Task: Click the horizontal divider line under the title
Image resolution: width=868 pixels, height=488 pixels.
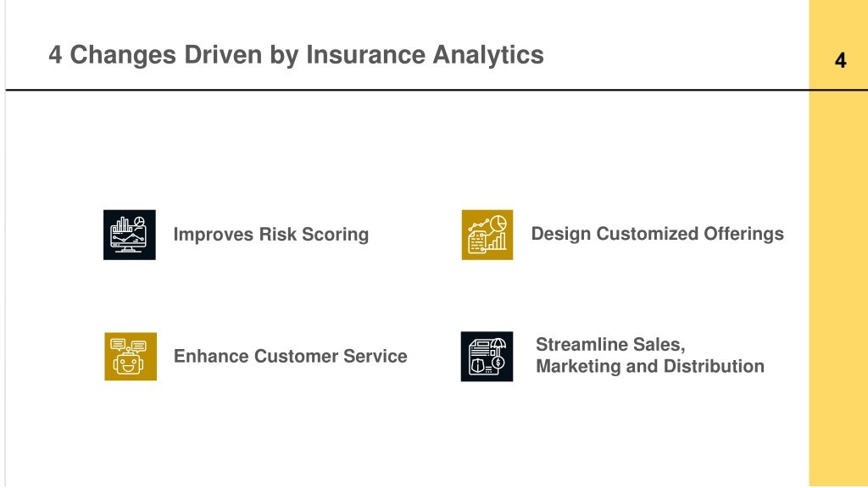Action: [408, 90]
